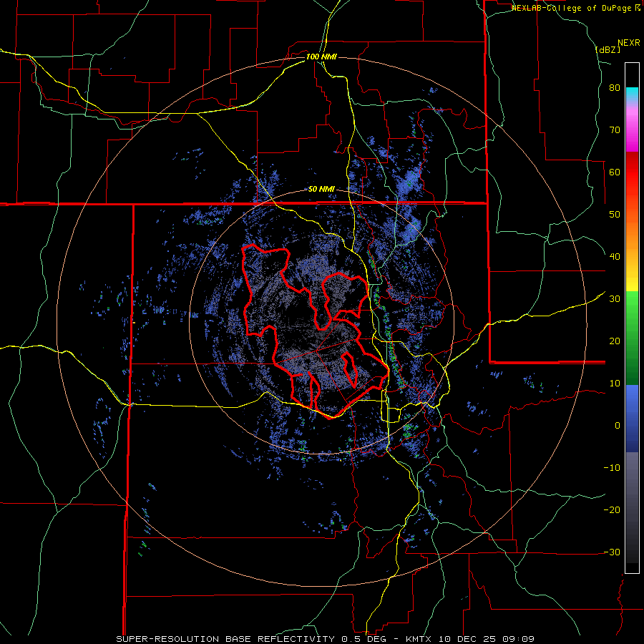Click the NEXLAB-College of DuPage credit text

click(575, 8)
